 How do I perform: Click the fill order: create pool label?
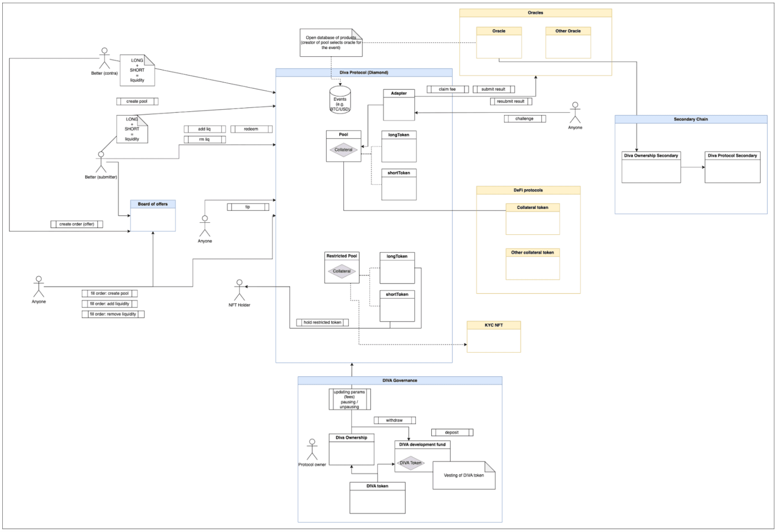pos(110,293)
